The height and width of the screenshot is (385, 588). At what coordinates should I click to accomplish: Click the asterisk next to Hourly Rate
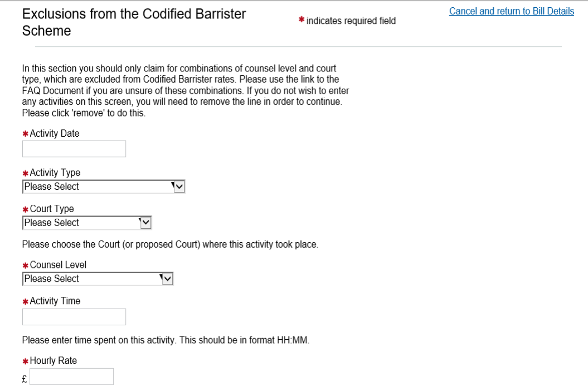pyautogui.click(x=25, y=360)
